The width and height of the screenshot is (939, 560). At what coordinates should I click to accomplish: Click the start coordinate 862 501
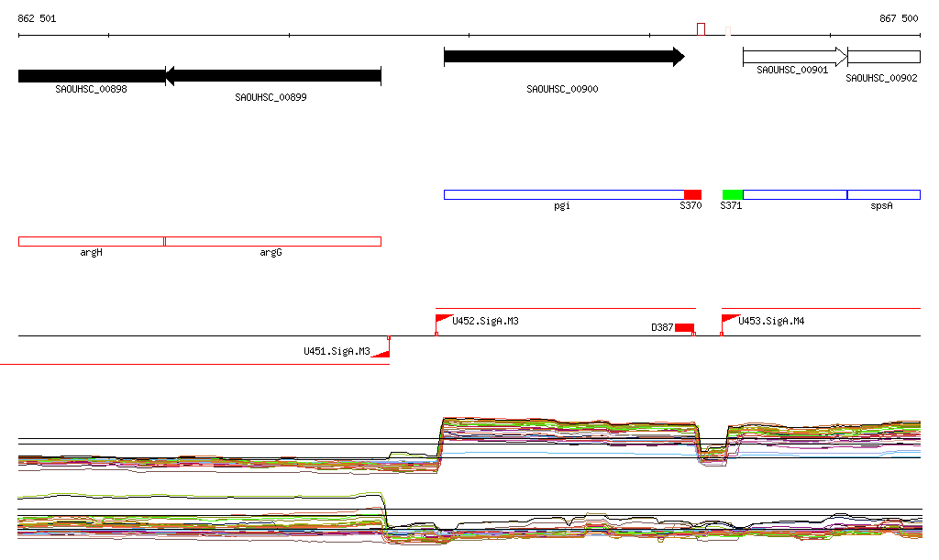(x=37, y=18)
